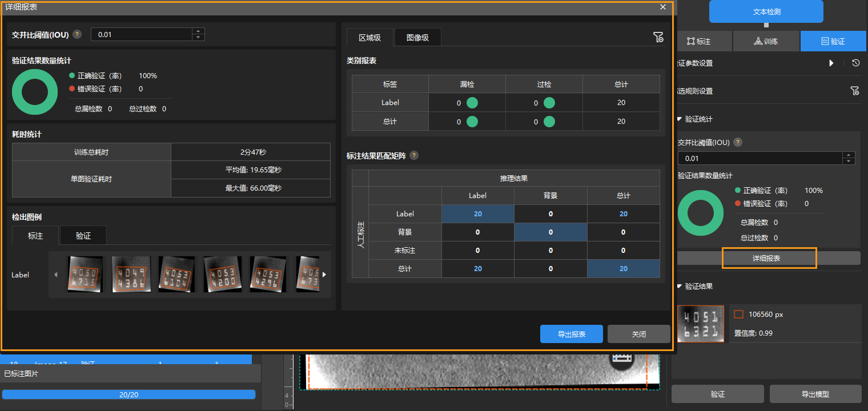Image resolution: width=868 pixels, height=411 pixels.
Task: Open the training tab in right panel
Action: point(766,41)
